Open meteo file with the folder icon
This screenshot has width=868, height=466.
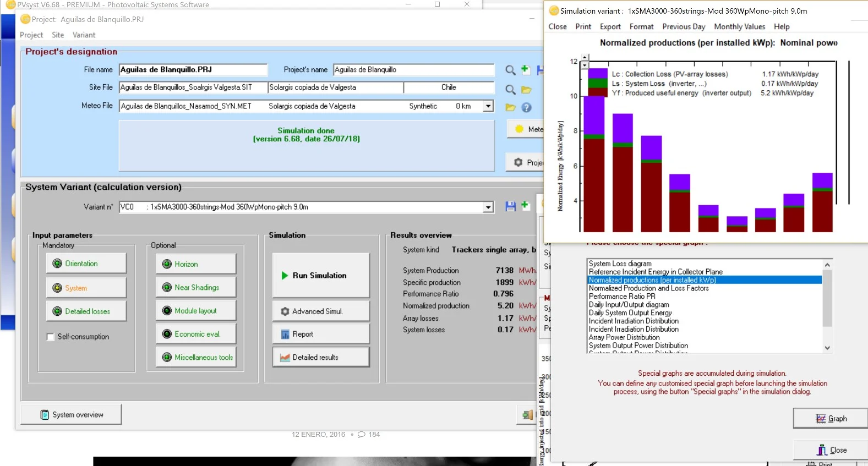pos(510,108)
